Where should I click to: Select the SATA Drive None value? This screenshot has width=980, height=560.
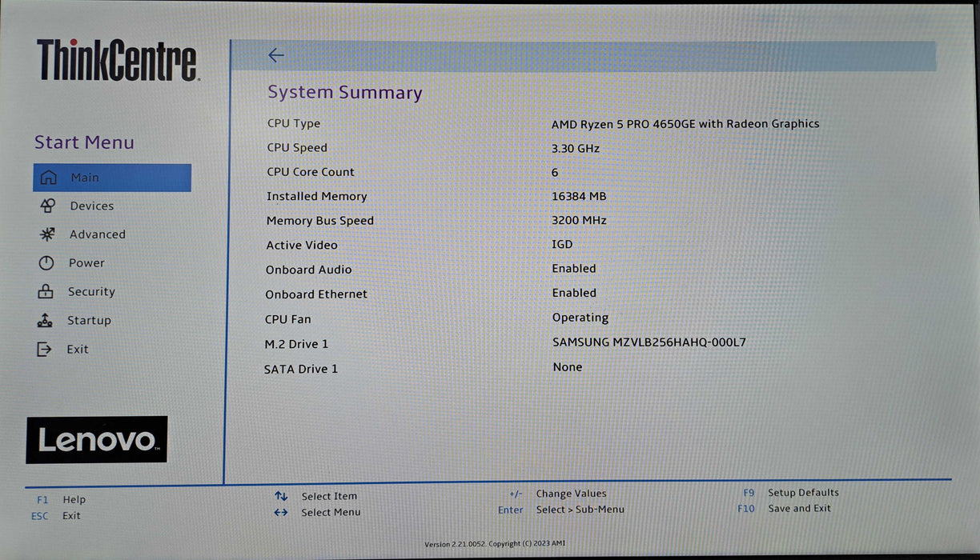pos(568,367)
